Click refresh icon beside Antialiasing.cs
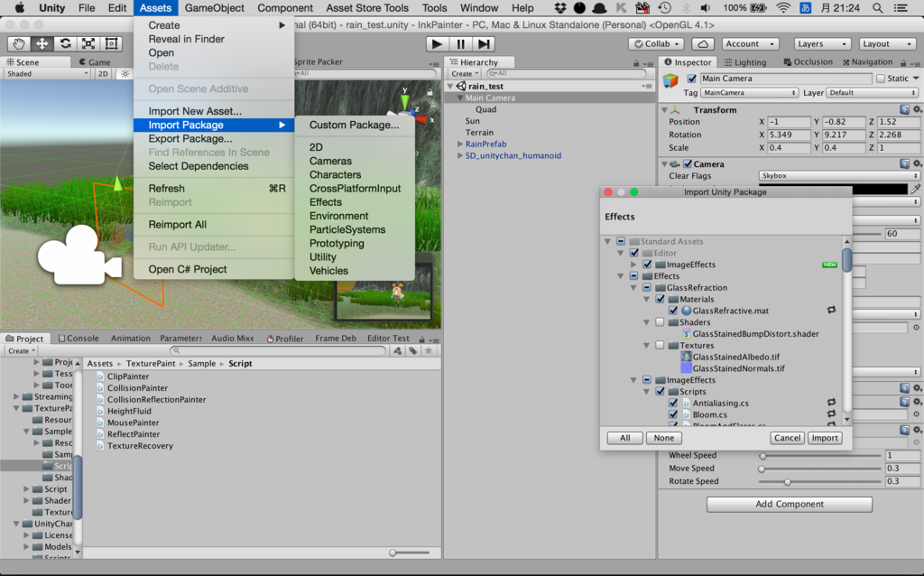This screenshot has height=576, width=924. click(831, 403)
